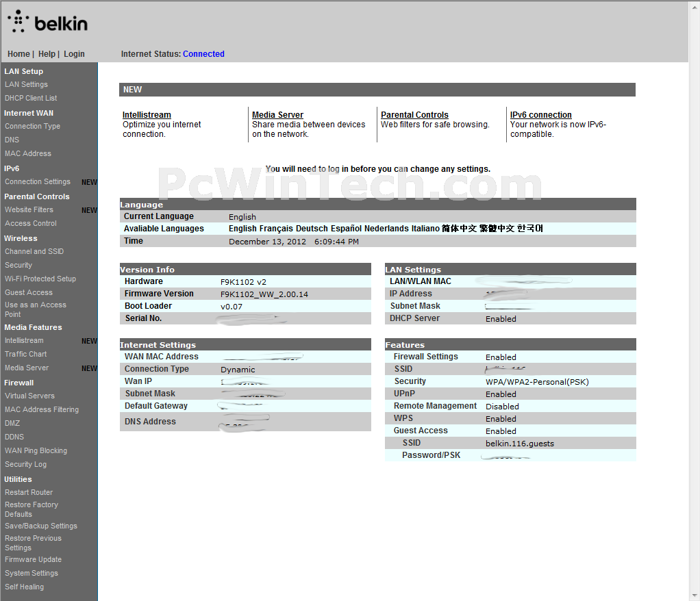Choose Español from available languages
Image resolution: width=700 pixels, height=601 pixels.
pos(346,229)
